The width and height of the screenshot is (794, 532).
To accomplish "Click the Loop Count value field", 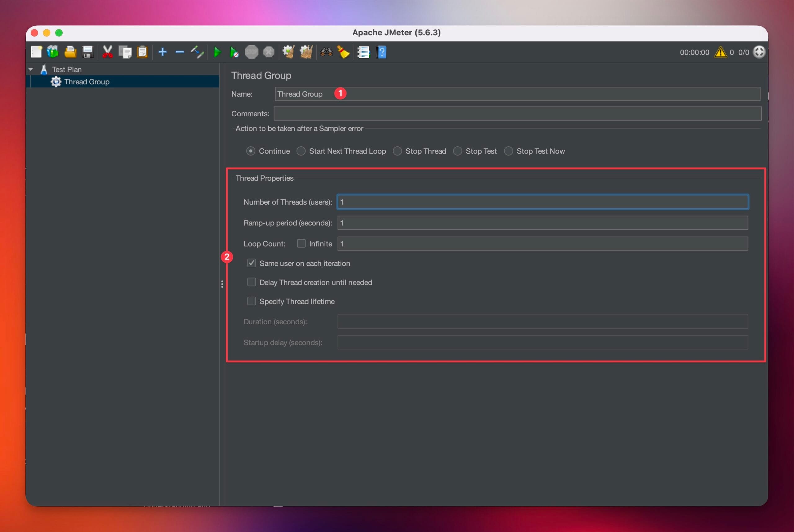I will click(542, 244).
